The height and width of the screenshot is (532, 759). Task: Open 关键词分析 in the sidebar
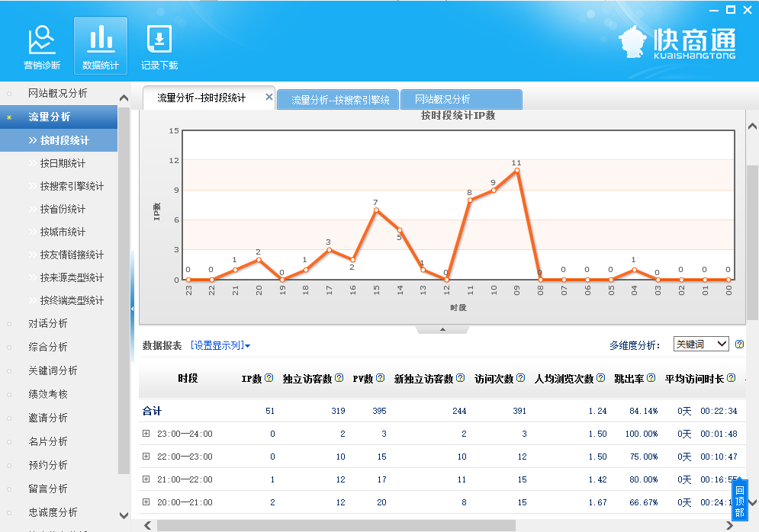point(53,370)
